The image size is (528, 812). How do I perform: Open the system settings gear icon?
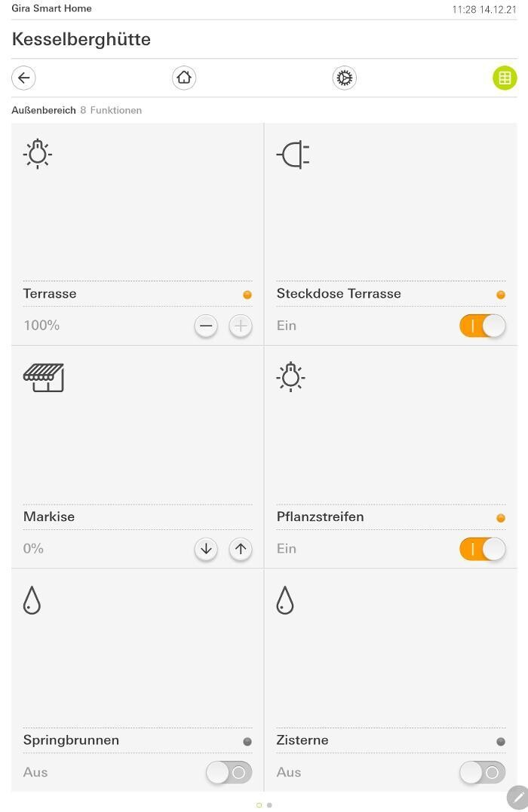[x=344, y=78]
